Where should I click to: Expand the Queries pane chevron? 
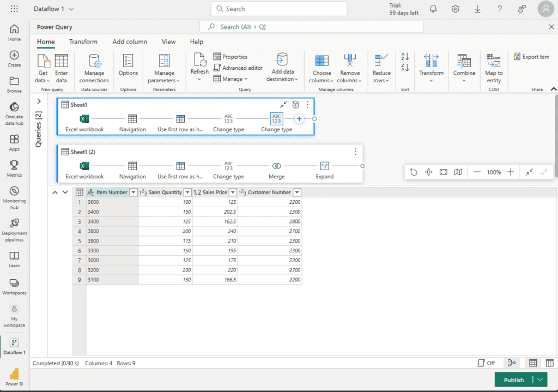[x=39, y=101]
